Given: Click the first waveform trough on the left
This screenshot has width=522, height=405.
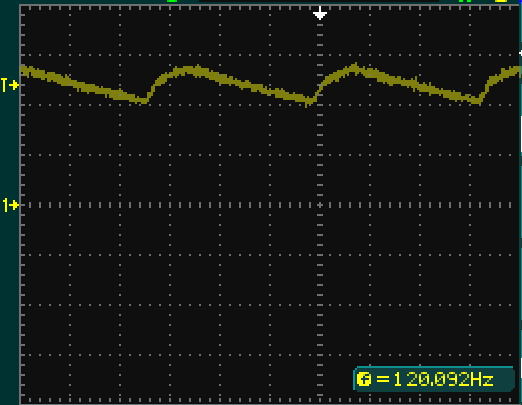Looking at the screenshot, I should tap(143, 100).
